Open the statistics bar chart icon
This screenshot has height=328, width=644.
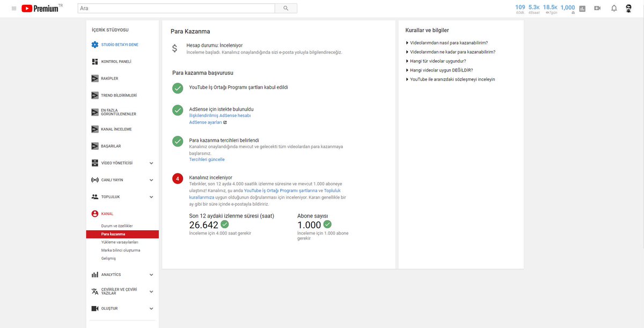point(582,9)
